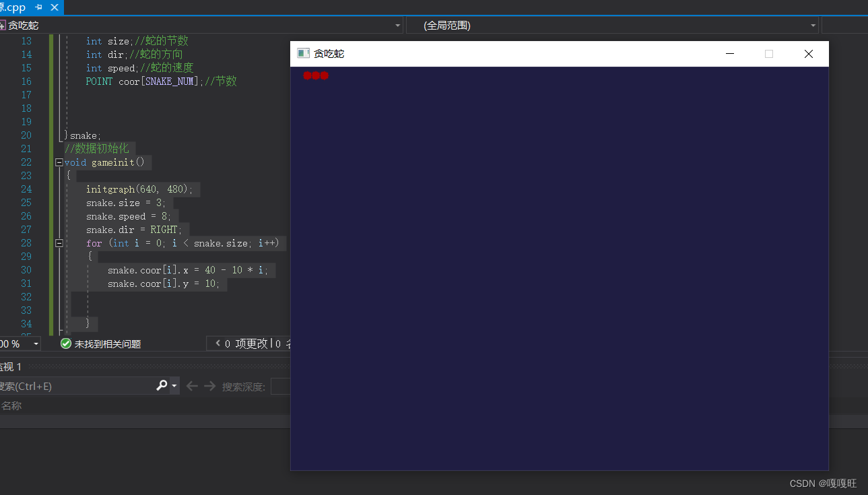Click the int size;//蛇的节数 line
The width and height of the screenshot is (868, 495).
(x=137, y=41)
